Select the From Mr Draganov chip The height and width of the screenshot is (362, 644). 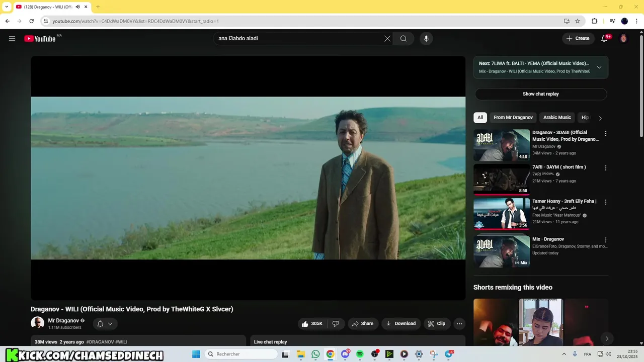513,118
